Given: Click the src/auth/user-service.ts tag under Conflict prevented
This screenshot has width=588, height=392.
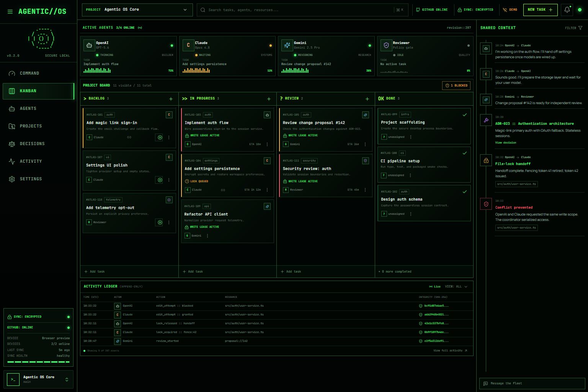Looking at the screenshot, I should pos(516,228).
